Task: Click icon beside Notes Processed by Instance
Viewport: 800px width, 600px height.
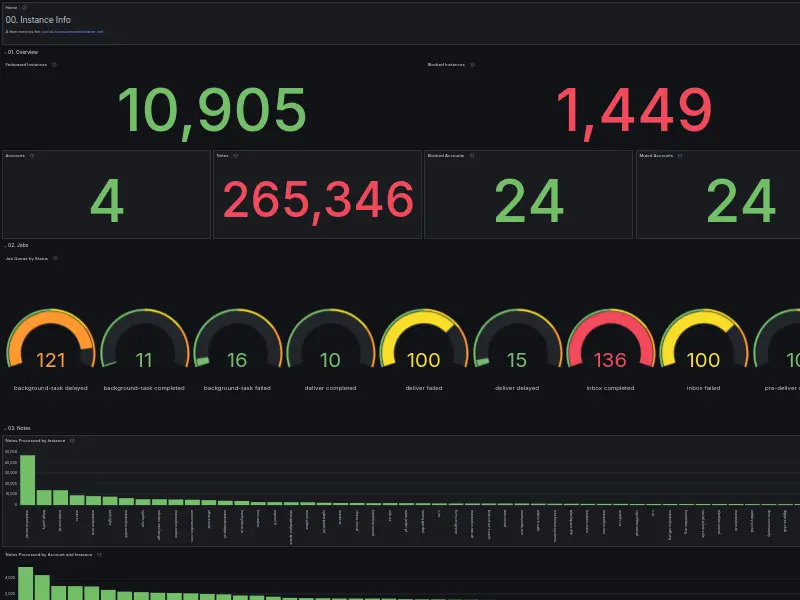Action: tap(72, 440)
